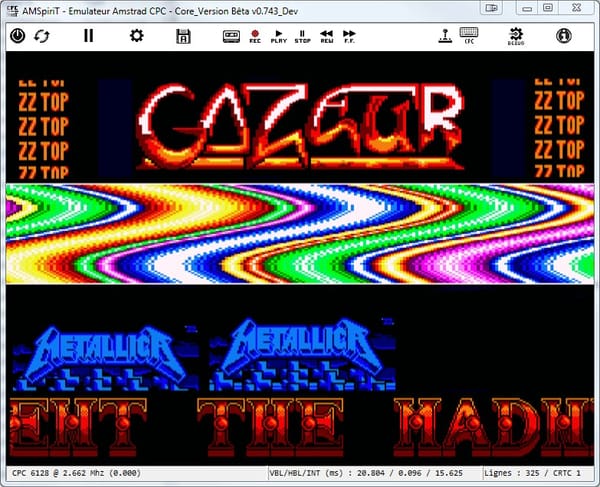The image size is (600, 487).
Task: Open the cassette tape icon
Action: point(232,36)
